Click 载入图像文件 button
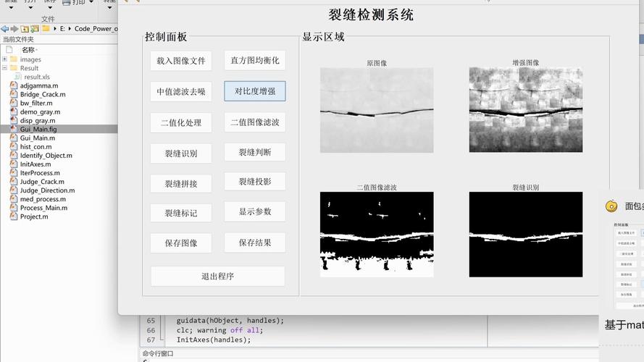 click(180, 61)
